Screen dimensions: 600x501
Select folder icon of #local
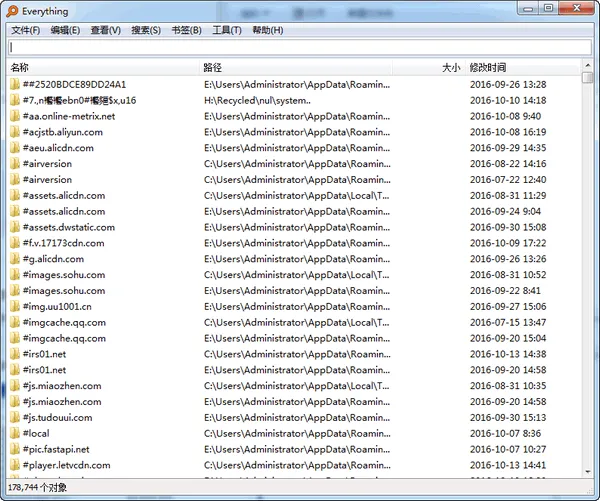(15, 433)
